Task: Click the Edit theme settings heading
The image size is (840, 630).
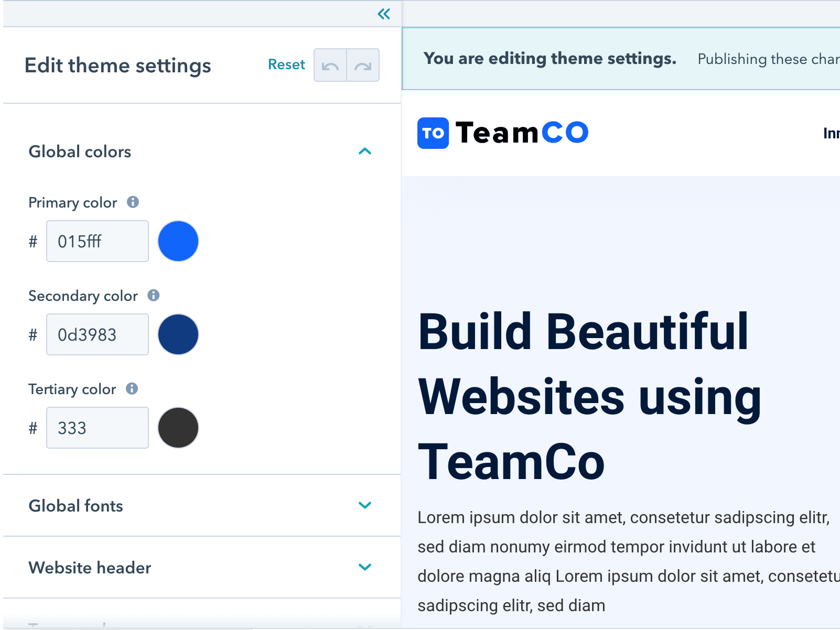Action: click(118, 66)
